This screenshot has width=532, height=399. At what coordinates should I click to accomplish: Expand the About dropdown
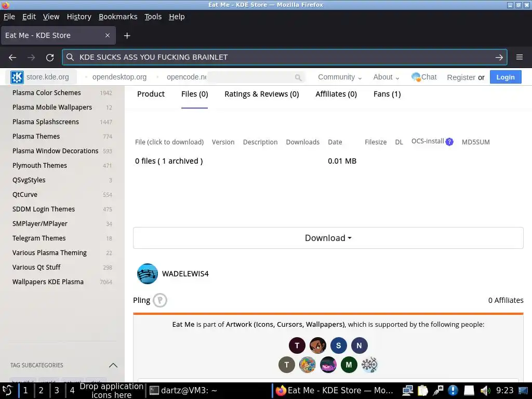pos(386,77)
